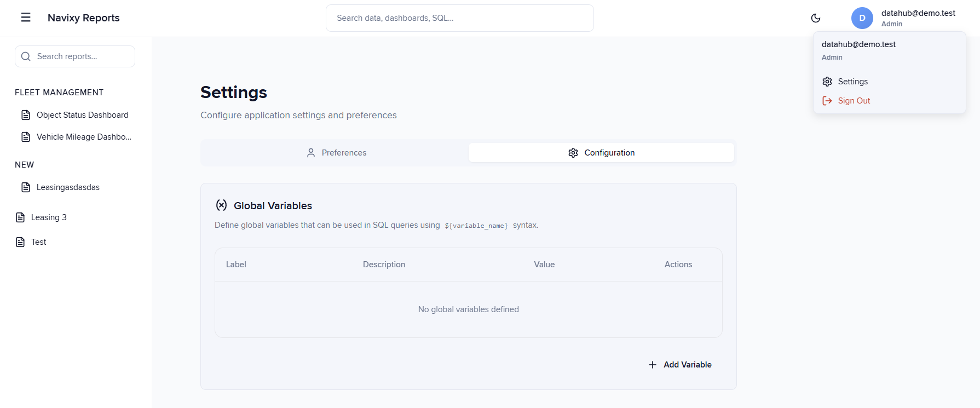Viewport: 980px width, 408px height.
Task: Click the hamburger menu icon
Action: click(x=26, y=18)
